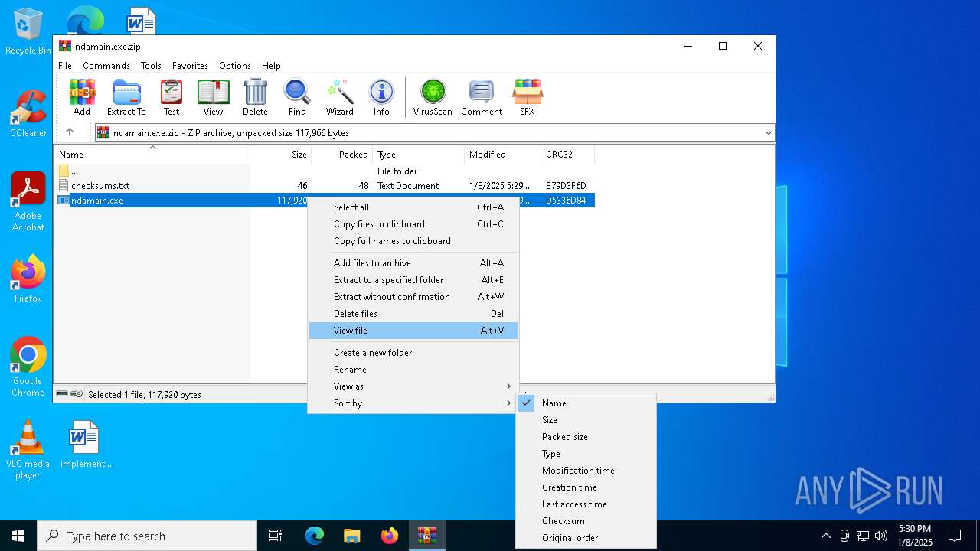Show hidden system tray icons
The image size is (980, 551).
825,536
